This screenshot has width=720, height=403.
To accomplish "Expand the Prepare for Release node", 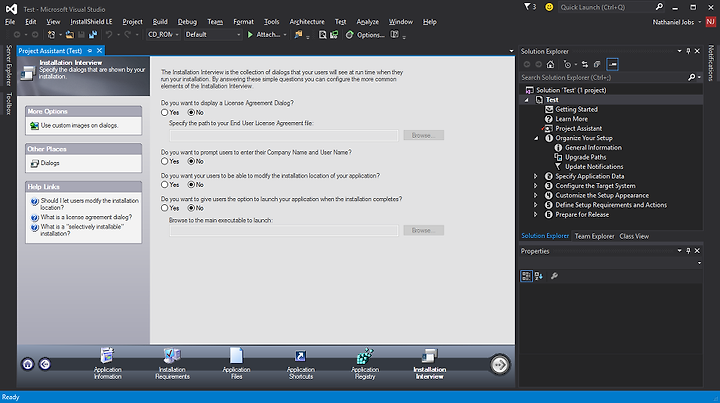I will (x=535, y=215).
